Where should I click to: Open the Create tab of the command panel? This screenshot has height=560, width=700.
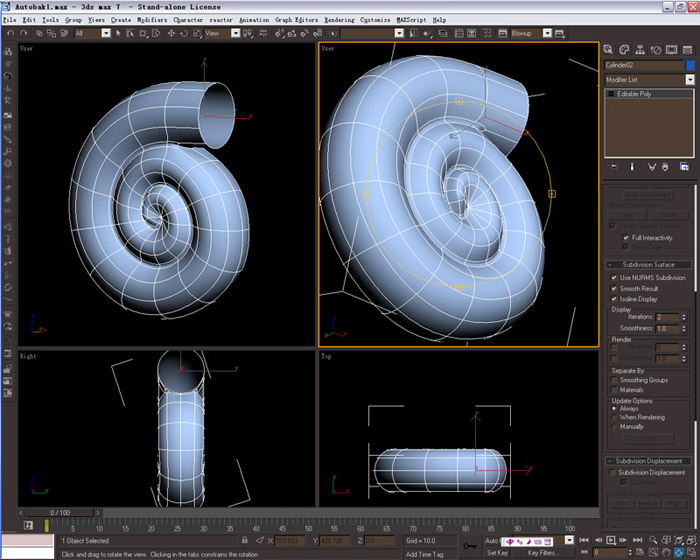point(608,50)
